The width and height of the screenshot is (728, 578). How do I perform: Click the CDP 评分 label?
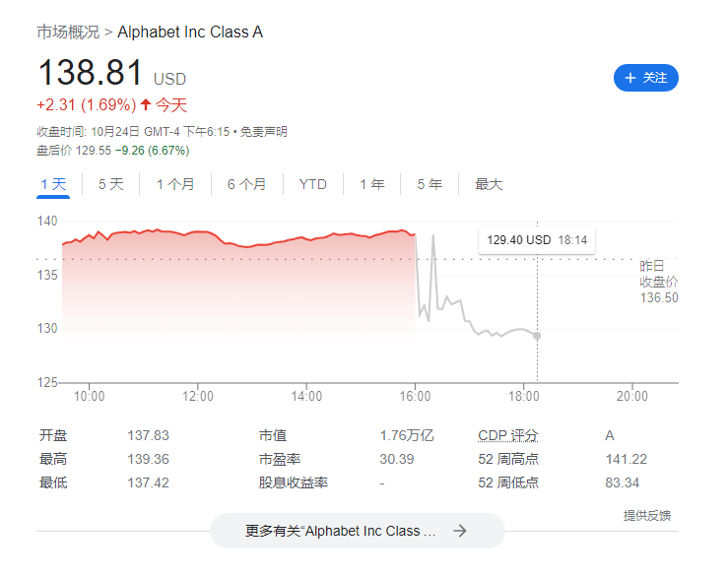point(508,435)
